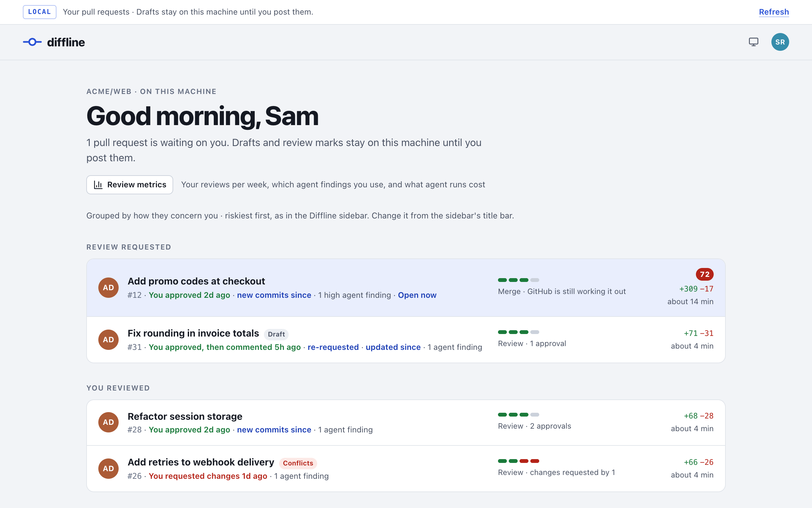Click 'You approved 2d ago' on PR #12
This screenshot has height=508, width=812.
pos(189,295)
